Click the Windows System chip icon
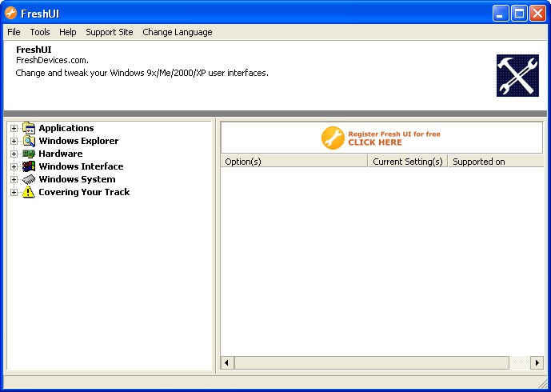551x392 pixels. coord(29,179)
